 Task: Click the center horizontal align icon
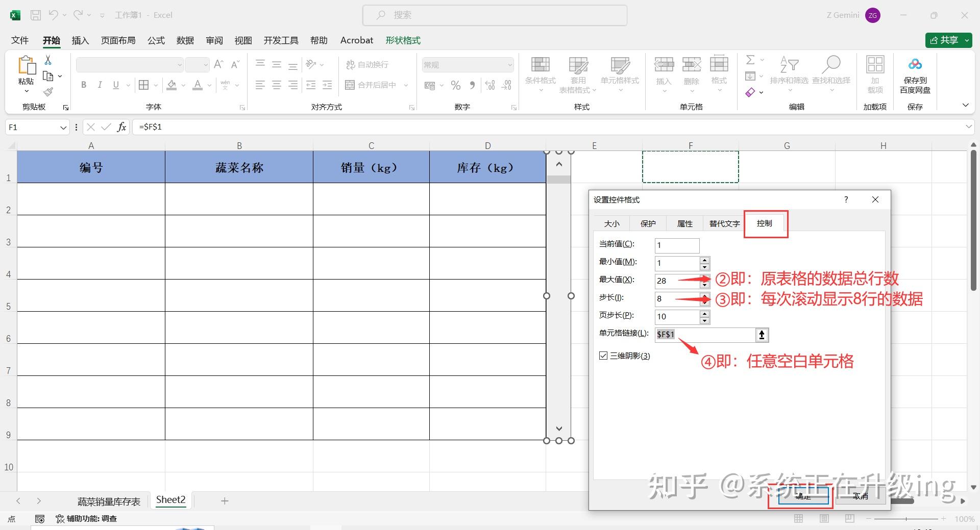pyautogui.click(x=277, y=85)
